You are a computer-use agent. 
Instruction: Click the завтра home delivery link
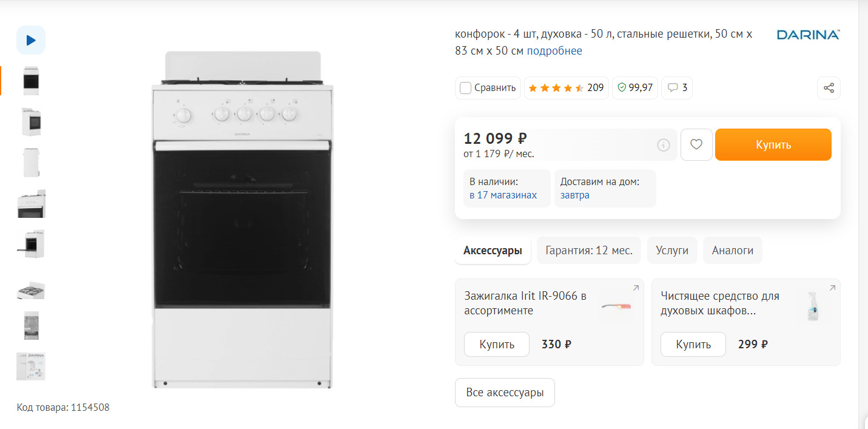[x=575, y=195]
